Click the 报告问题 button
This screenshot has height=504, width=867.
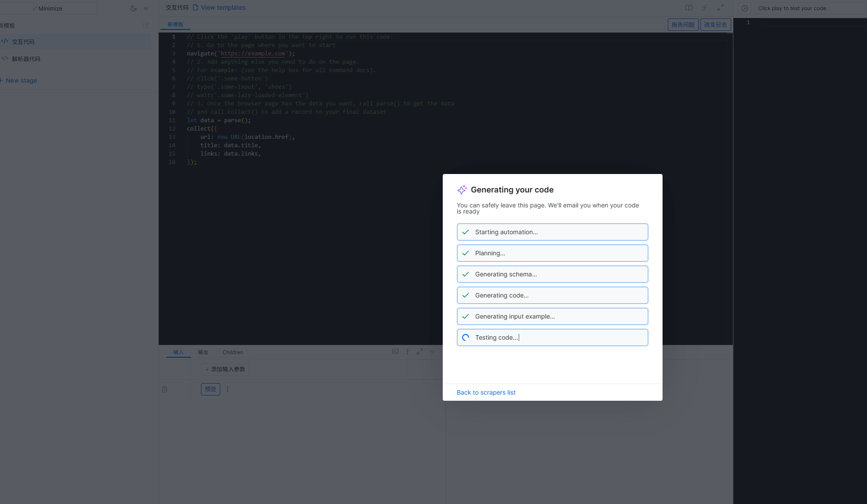683,25
